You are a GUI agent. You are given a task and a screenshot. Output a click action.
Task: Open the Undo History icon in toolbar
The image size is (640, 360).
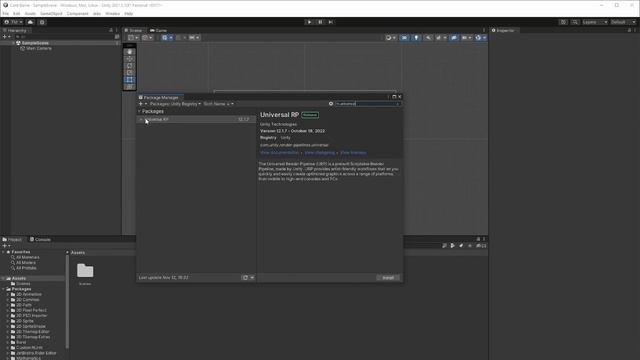(563, 22)
